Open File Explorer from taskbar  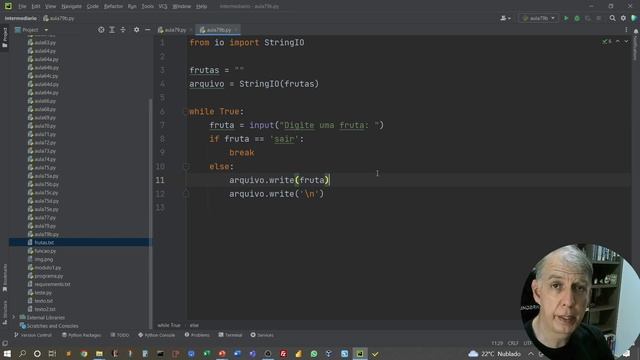[x=99, y=354]
